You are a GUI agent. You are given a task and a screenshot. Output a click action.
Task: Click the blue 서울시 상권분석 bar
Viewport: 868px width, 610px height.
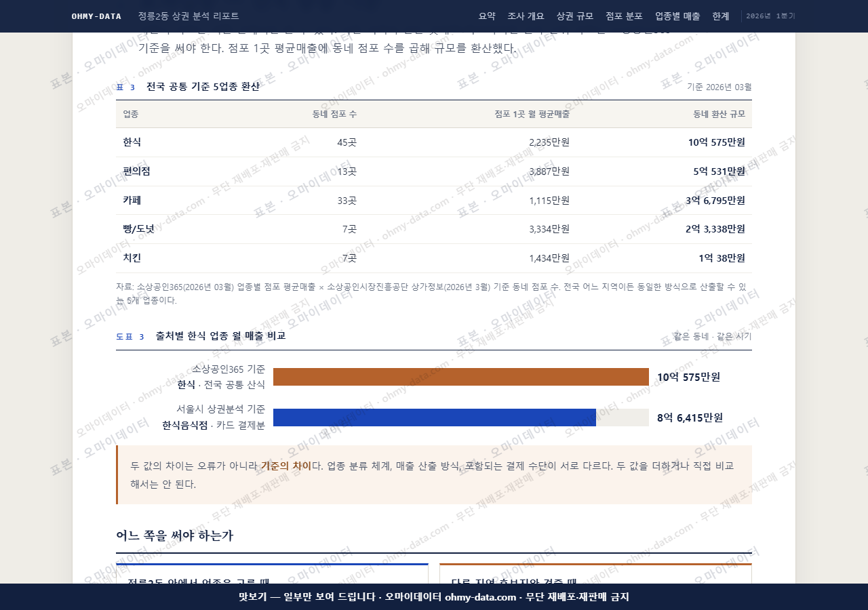pyautogui.click(x=435, y=418)
